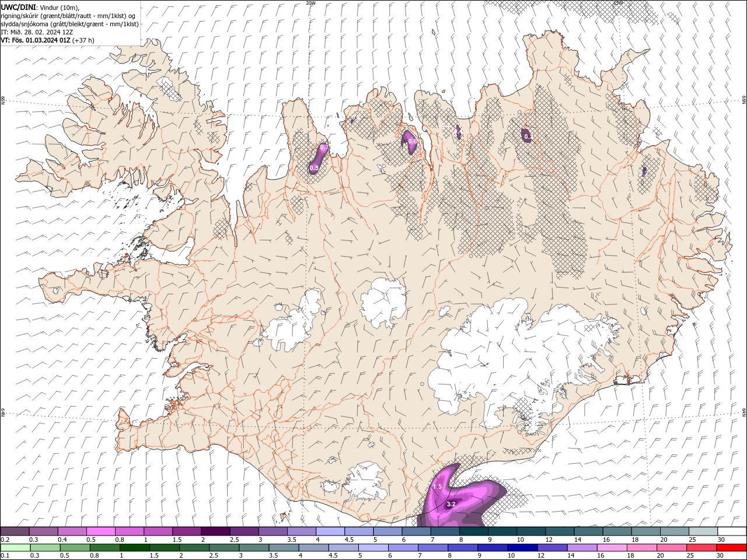Viewport: 747px width, 560px height.
Task: Pick the 0.5 bright pink swatch in upper scale
Action: pos(100,531)
